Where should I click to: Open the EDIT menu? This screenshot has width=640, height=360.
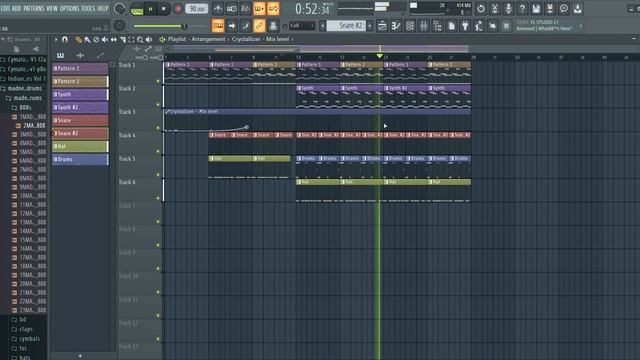click(x=5, y=8)
